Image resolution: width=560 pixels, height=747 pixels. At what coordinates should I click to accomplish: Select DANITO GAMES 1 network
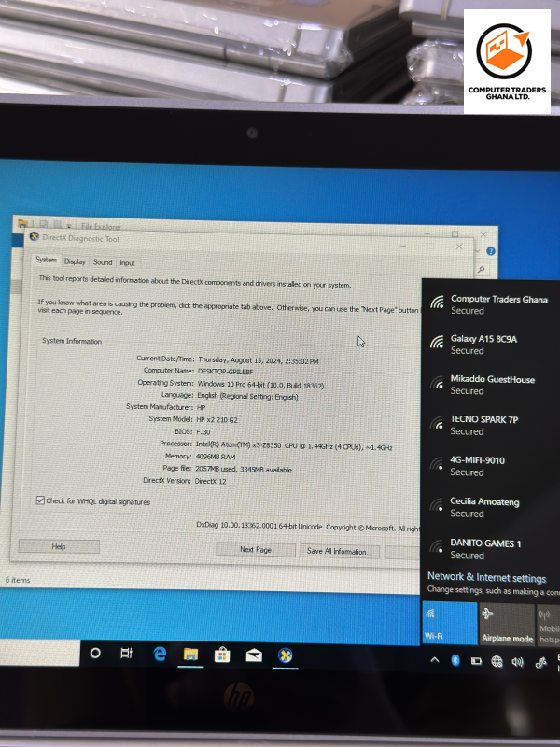coord(491,549)
